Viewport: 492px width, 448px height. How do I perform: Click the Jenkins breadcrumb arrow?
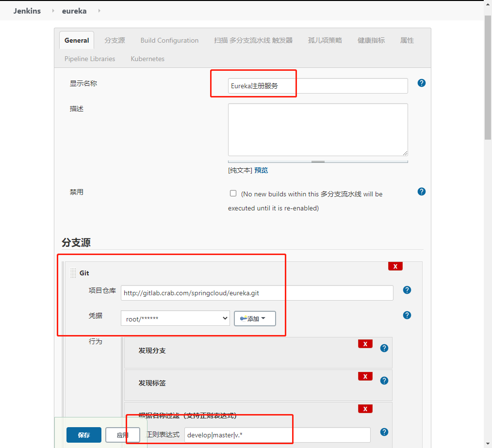(x=53, y=11)
